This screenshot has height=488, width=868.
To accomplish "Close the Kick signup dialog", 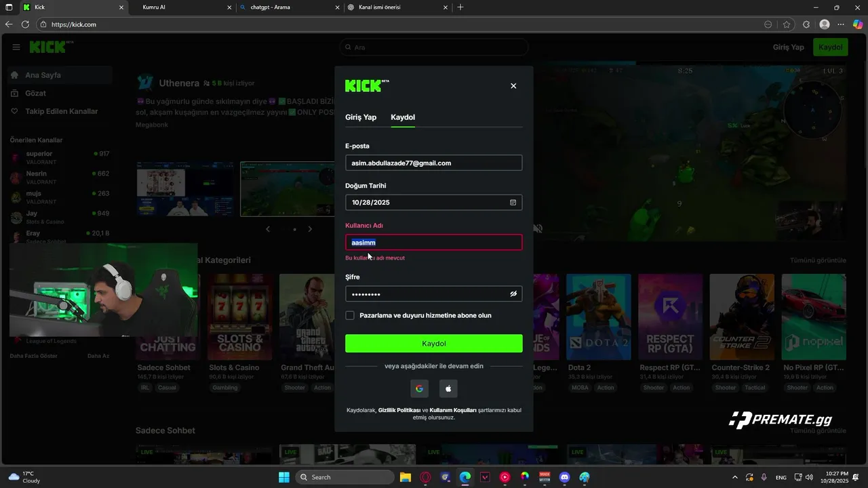I will pyautogui.click(x=513, y=86).
